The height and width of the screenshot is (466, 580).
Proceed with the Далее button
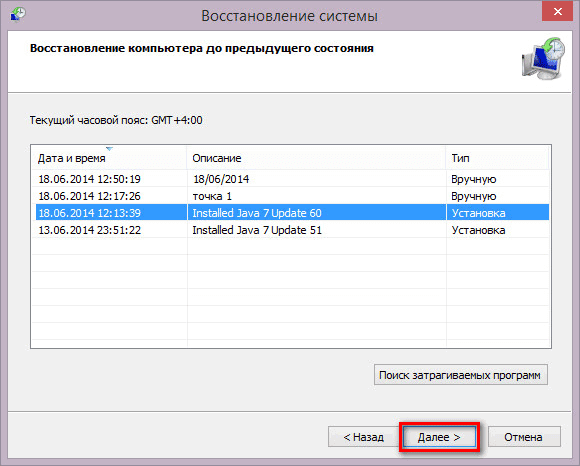click(439, 437)
